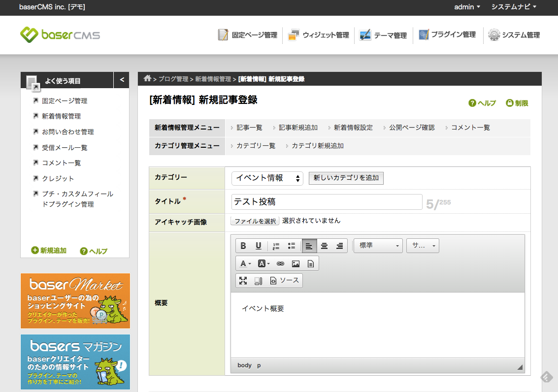
Task: Open the 標準 paragraph format dropdown
Action: [378, 246]
